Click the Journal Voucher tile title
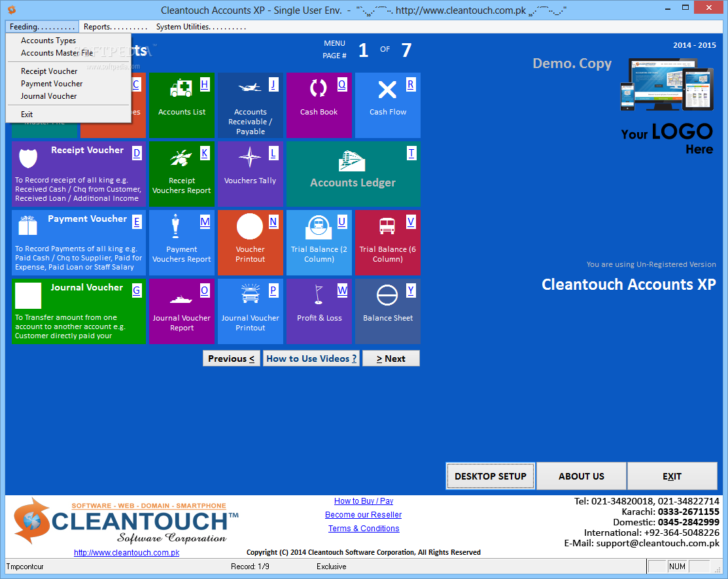Screen dimensions: 728x579 point(87,287)
